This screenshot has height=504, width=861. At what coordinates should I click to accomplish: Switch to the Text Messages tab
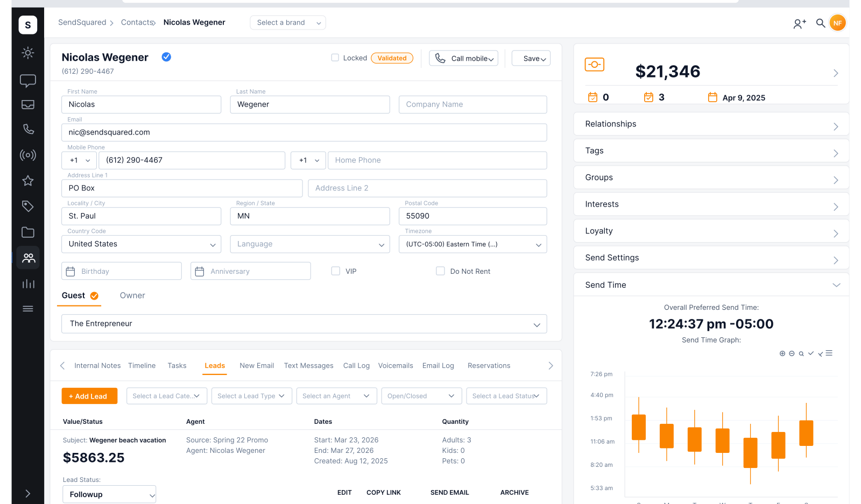309,366
